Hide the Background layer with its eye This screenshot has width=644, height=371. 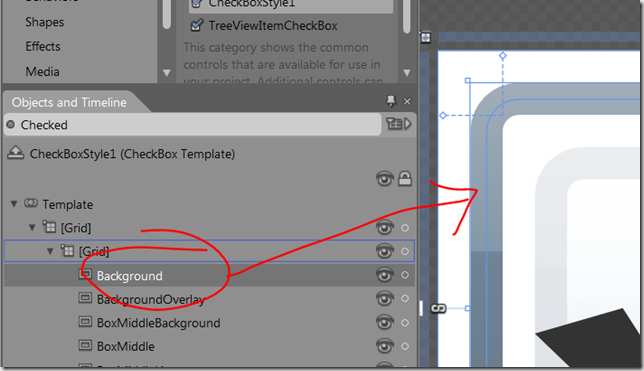pos(384,275)
